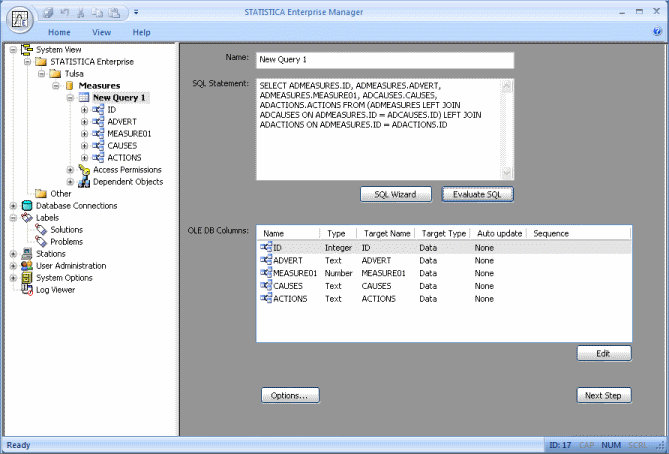Viewport: 669px width, 454px height.
Task: Click the Undo icon in quick access toolbar
Action: pos(66,12)
